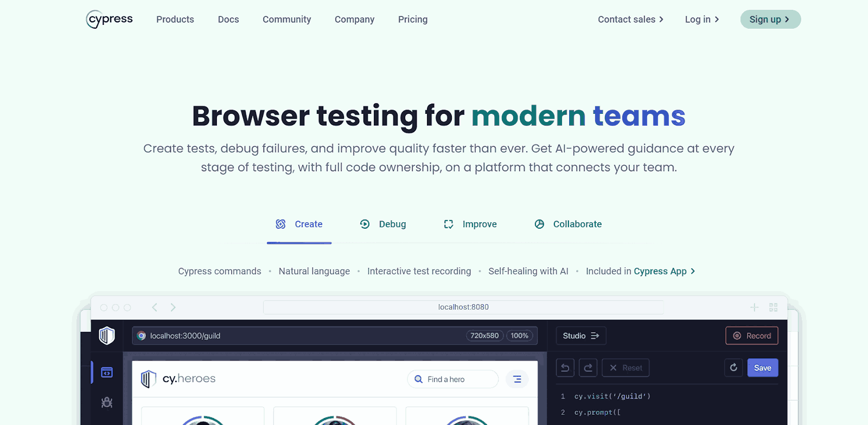
Task: Open the hamburger menu in cy.heroes
Action: click(517, 379)
